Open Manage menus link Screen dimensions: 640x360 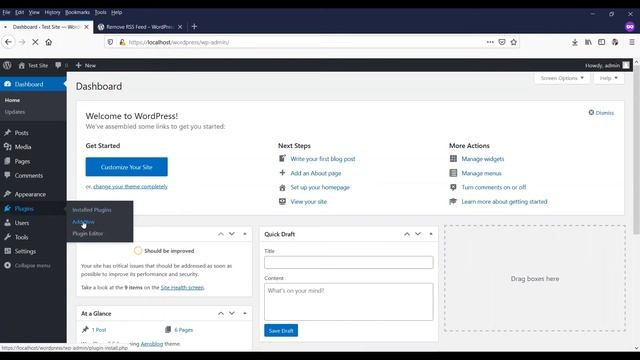(x=481, y=173)
